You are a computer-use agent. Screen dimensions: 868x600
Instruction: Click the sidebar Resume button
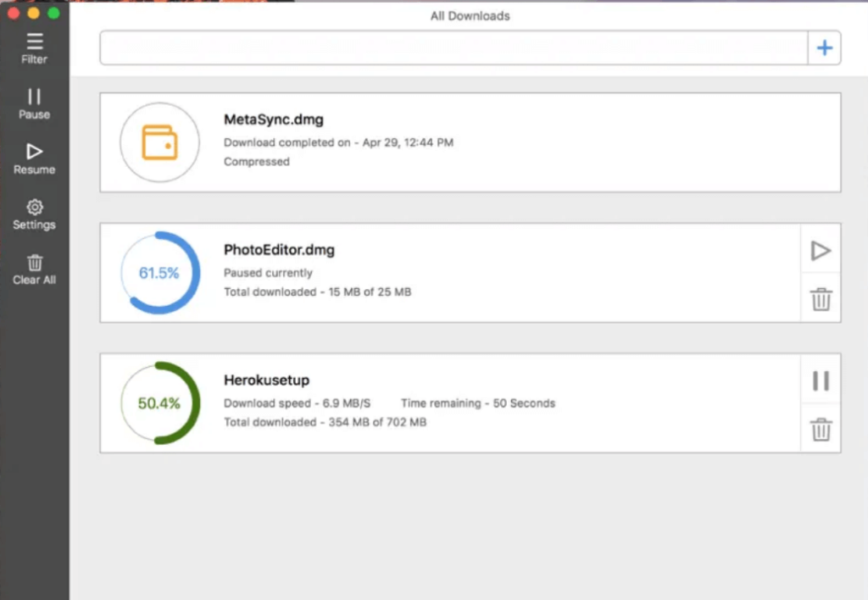click(34, 159)
